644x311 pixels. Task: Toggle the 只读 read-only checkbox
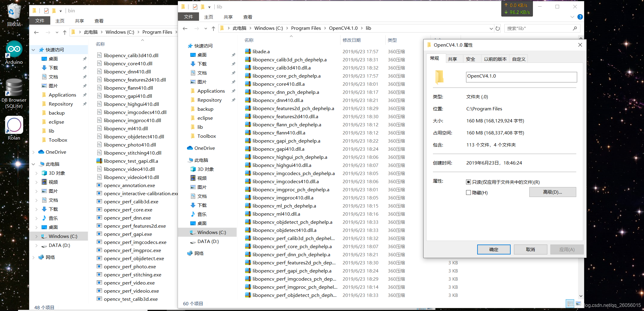(468, 182)
